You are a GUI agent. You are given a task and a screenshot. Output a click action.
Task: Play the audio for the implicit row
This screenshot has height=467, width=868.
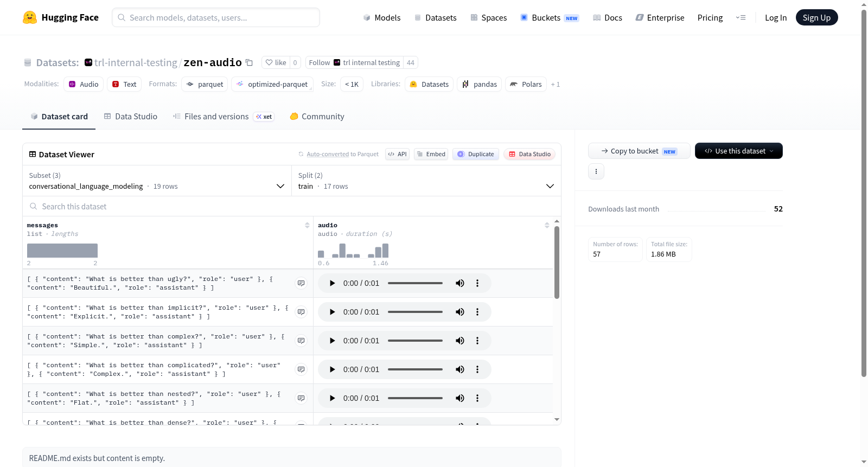333,312
